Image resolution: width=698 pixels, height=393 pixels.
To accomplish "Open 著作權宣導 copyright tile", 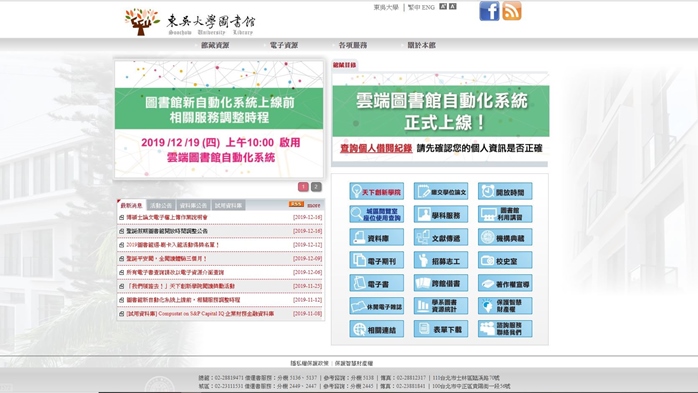I will point(505,283).
